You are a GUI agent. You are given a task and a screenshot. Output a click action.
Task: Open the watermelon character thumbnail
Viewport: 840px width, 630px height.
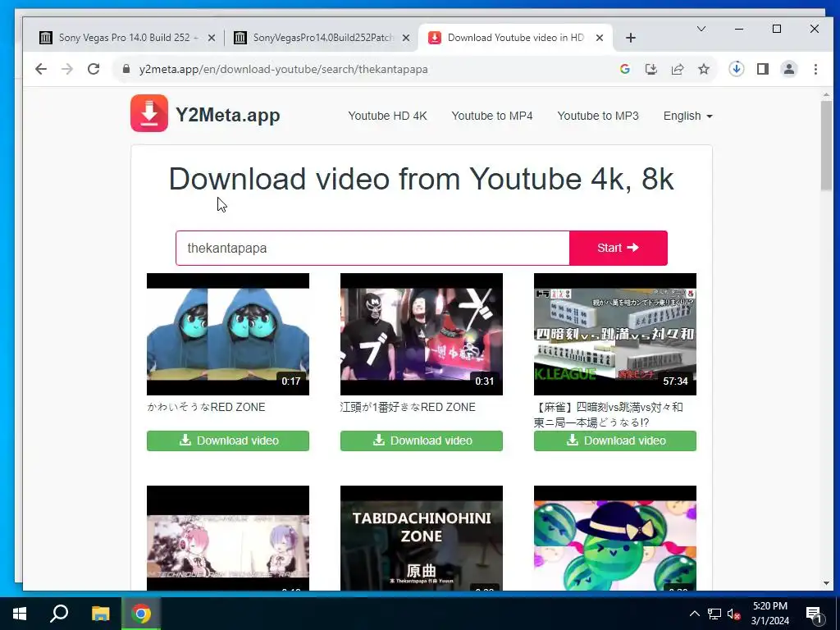615,538
